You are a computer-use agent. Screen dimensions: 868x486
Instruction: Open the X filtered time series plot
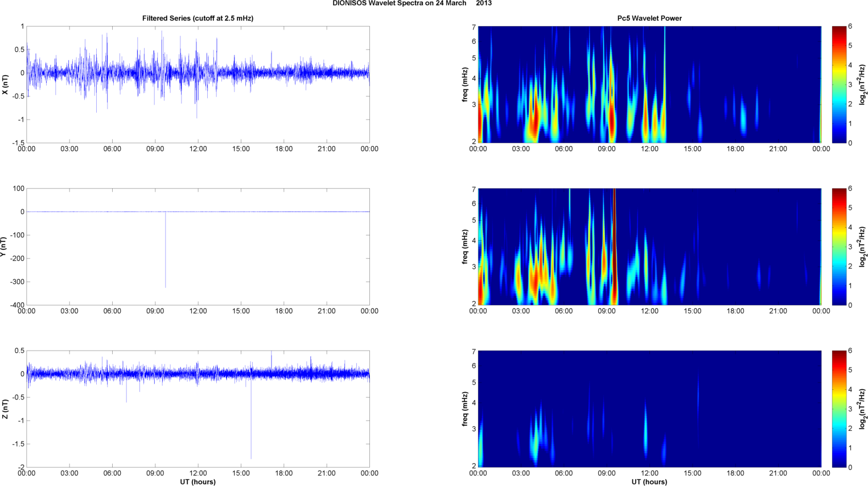click(198, 84)
